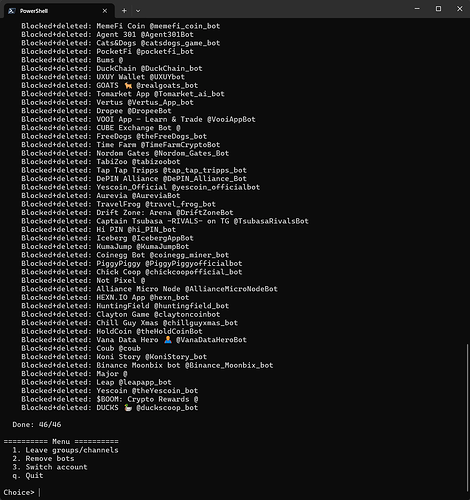Minimize the terminal window
The width and height of the screenshot is (470, 500).
[417, 9]
